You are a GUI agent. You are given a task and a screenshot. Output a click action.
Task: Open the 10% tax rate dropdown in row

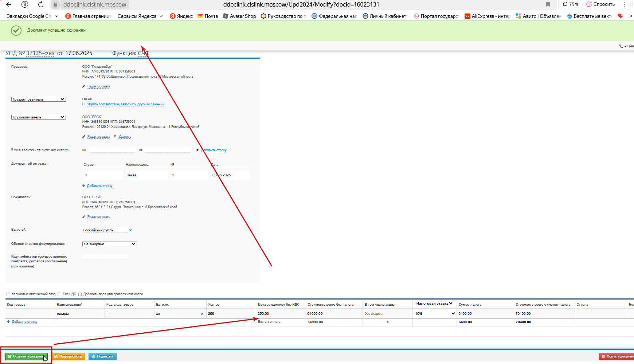435,314
